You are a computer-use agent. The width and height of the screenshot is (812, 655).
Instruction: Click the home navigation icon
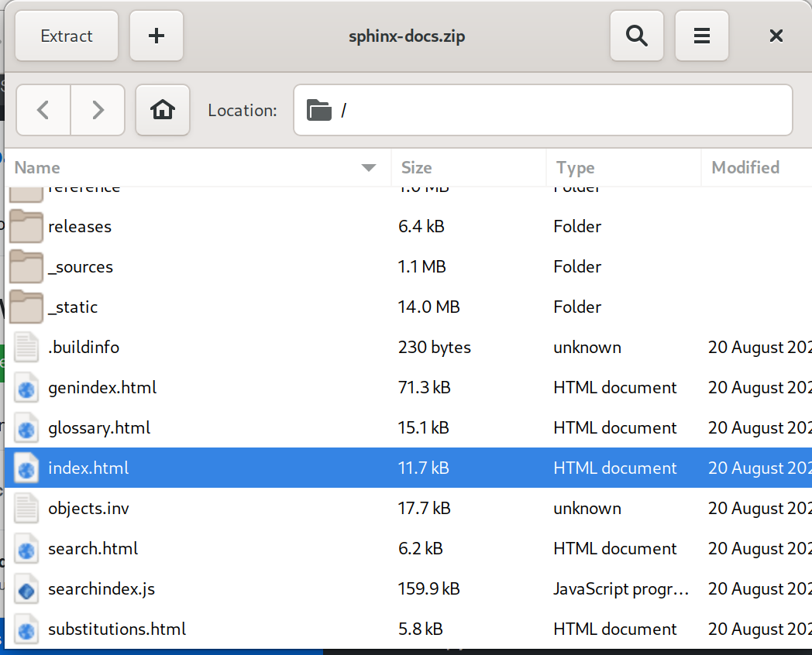point(162,110)
